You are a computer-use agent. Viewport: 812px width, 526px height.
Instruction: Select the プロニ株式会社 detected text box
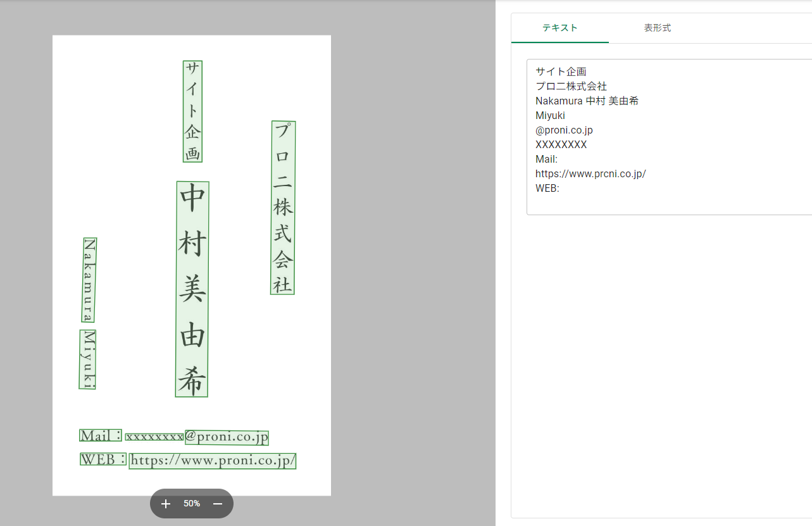click(x=283, y=208)
